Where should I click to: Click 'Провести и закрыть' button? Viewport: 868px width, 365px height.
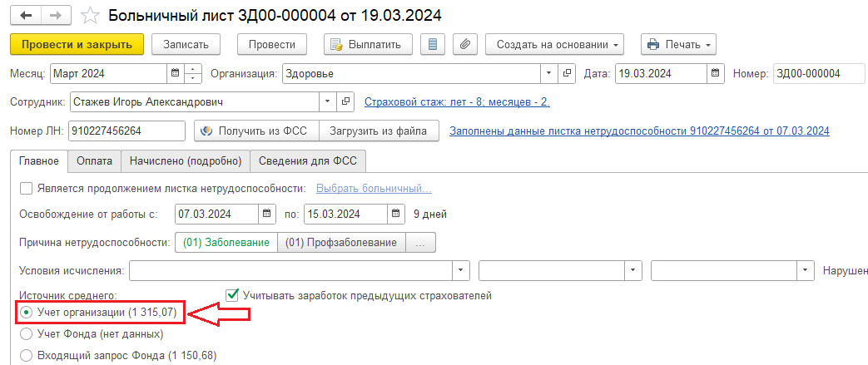coord(77,45)
